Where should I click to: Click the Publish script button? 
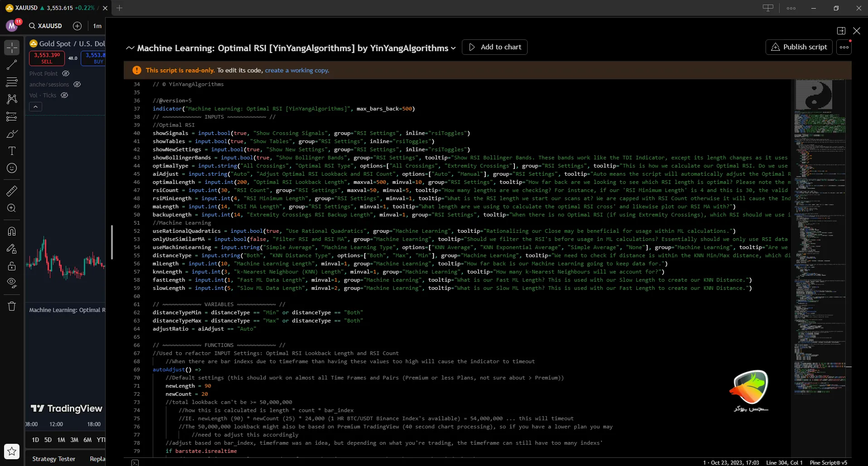click(799, 47)
